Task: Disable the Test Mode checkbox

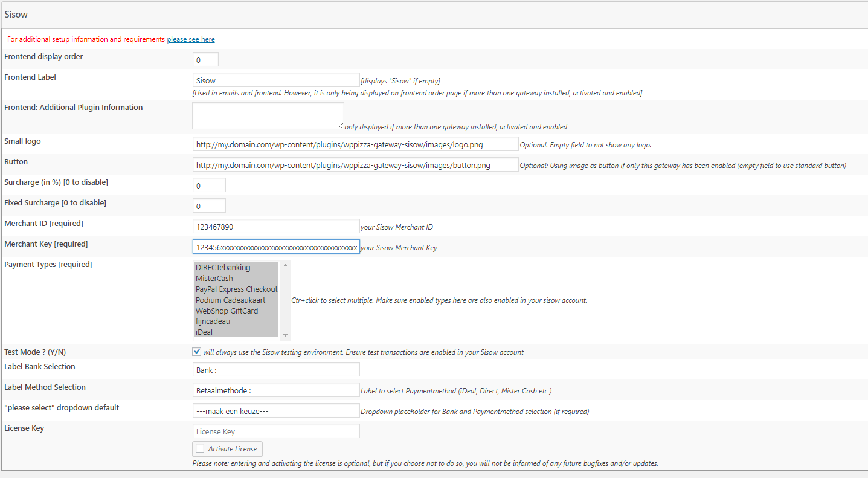Action: (x=197, y=352)
